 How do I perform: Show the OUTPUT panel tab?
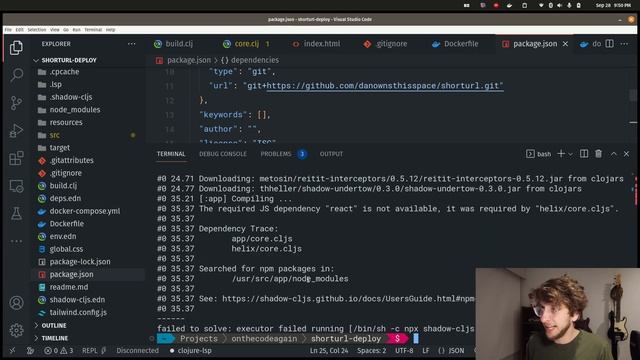pos(331,154)
